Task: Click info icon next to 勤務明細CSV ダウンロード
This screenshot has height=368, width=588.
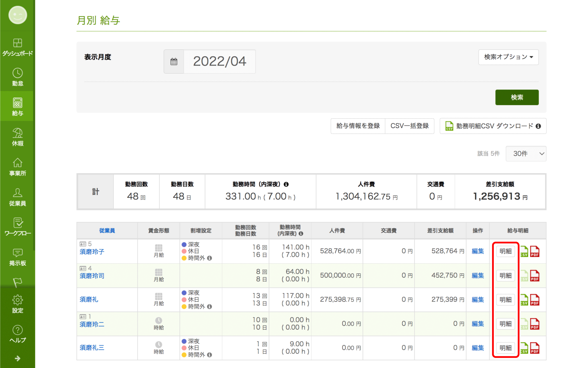Action: point(538,126)
